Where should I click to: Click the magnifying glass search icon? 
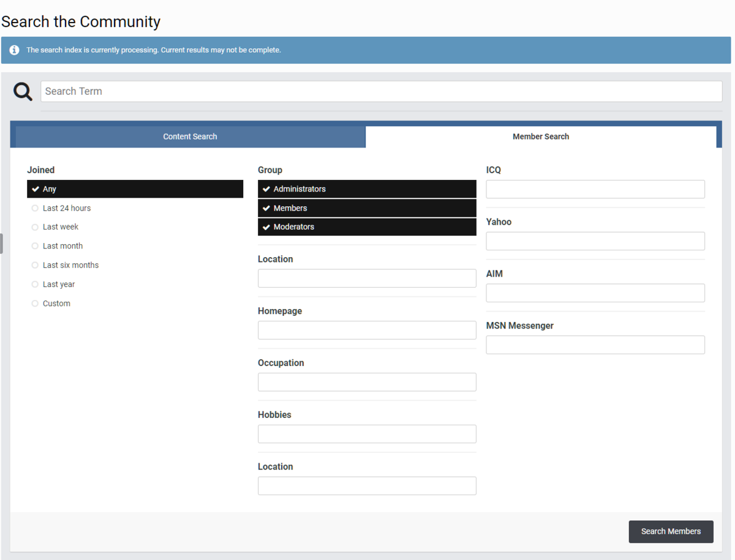22,91
